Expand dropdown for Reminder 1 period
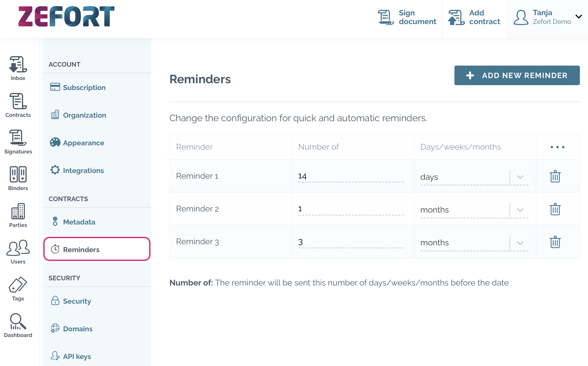The height and width of the screenshot is (366, 588). 520,176
